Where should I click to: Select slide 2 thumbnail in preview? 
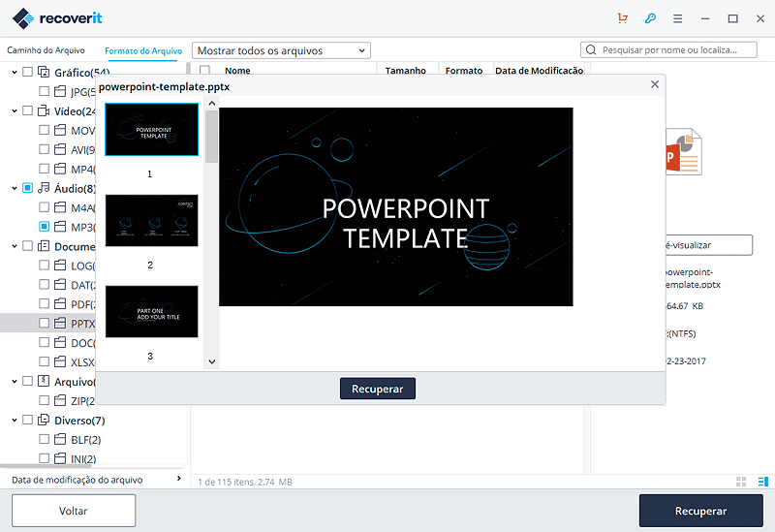click(152, 221)
